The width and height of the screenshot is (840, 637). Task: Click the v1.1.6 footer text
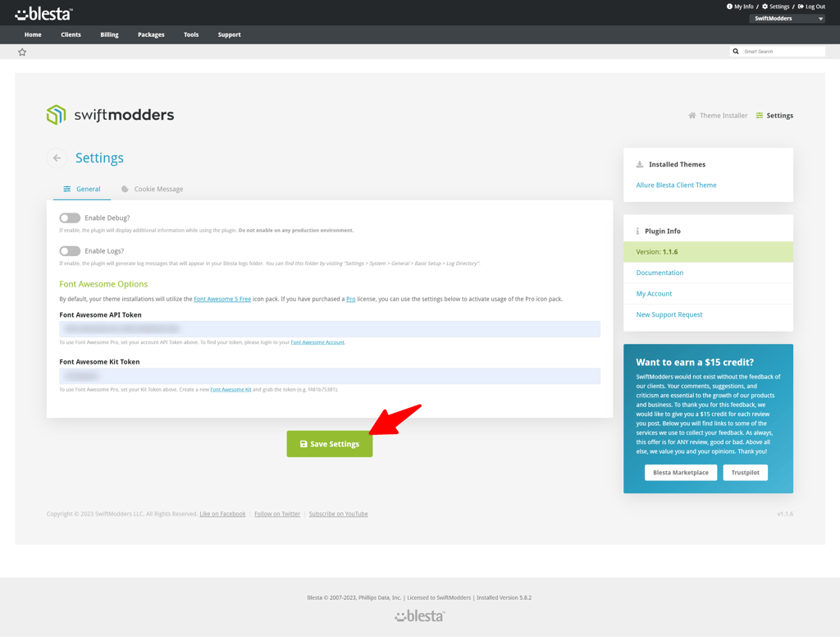pos(785,514)
